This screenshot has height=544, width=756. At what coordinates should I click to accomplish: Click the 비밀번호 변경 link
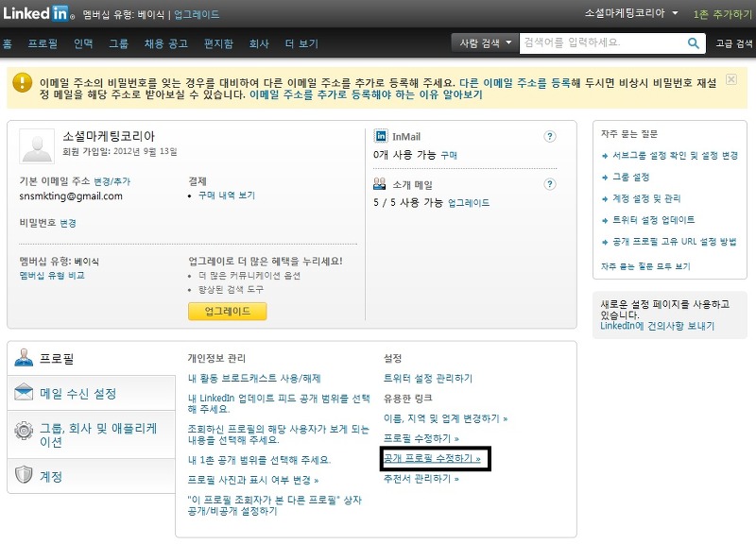tap(68, 223)
